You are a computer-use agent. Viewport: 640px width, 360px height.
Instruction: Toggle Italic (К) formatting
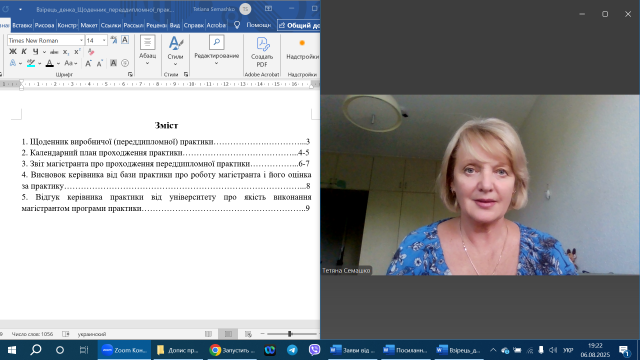pyautogui.click(x=24, y=52)
